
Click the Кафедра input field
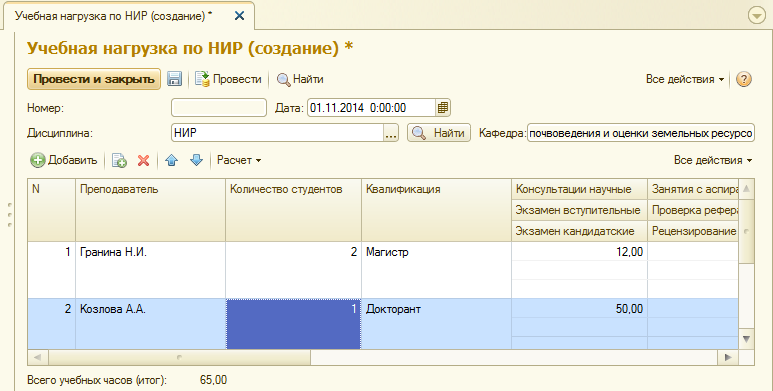pyautogui.click(x=641, y=133)
